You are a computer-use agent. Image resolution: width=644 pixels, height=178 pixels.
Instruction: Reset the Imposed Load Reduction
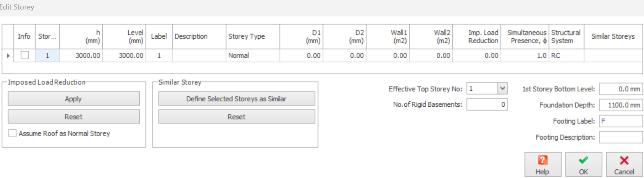coord(74,117)
